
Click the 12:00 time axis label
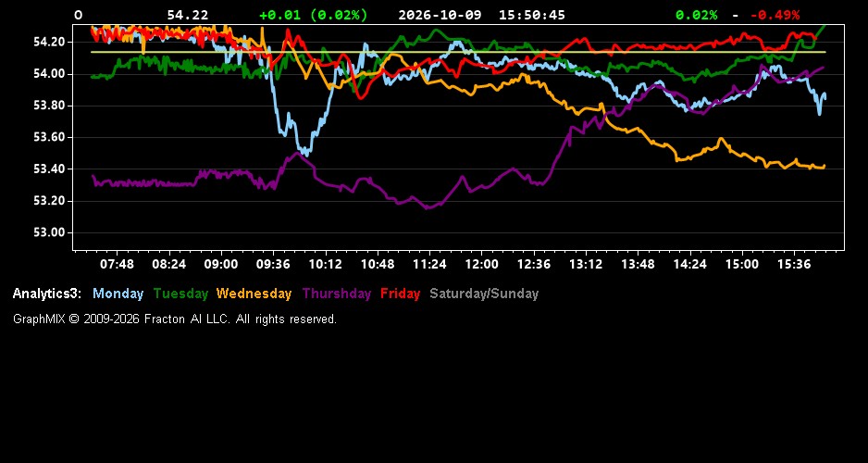[481, 264]
